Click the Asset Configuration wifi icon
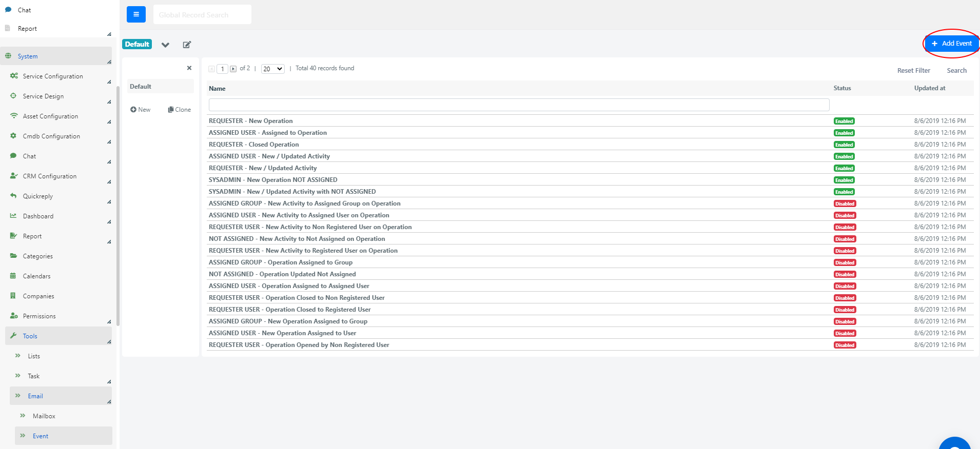The height and width of the screenshot is (449, 980). click(14, 116)
